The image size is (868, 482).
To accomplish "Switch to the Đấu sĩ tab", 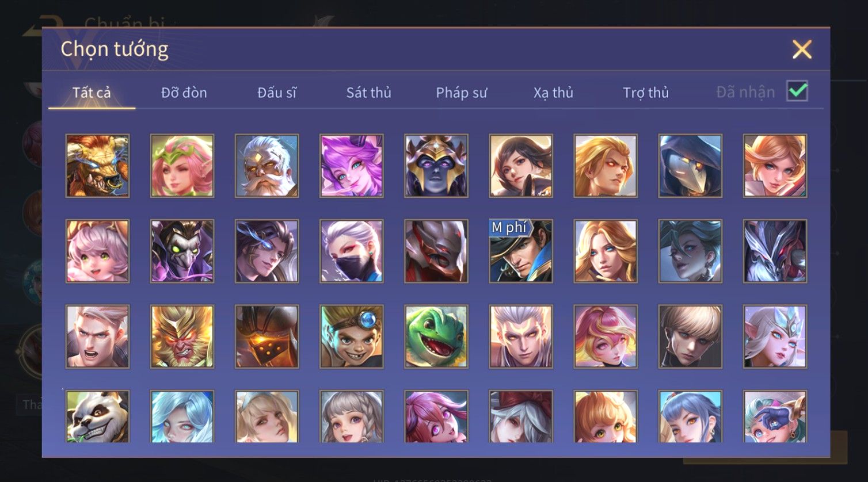I will [277, 93].
